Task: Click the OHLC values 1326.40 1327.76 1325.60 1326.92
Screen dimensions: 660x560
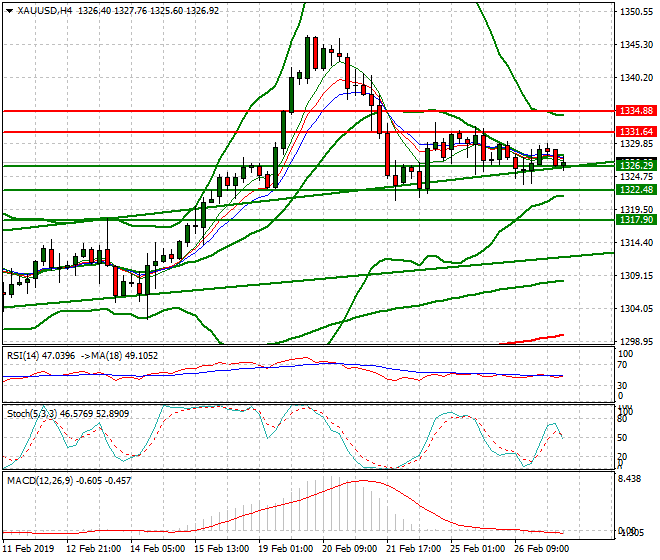Action: pyautogui.click(x=149, y=11)
